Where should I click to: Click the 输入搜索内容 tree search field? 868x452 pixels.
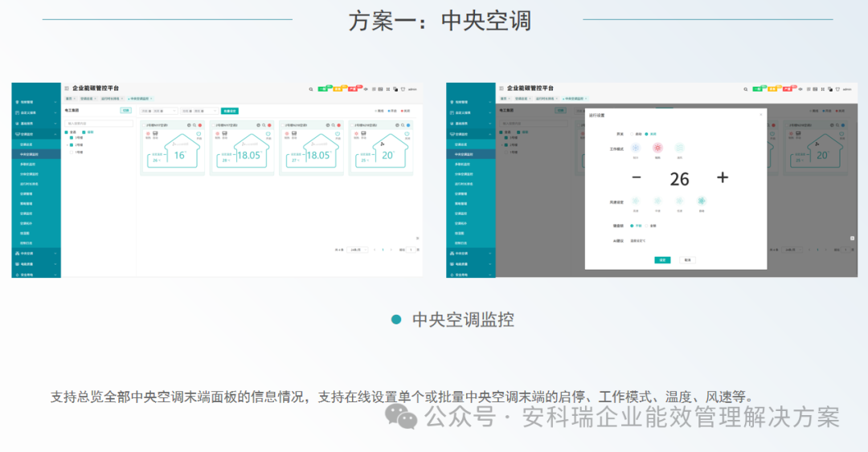(99, 124)
